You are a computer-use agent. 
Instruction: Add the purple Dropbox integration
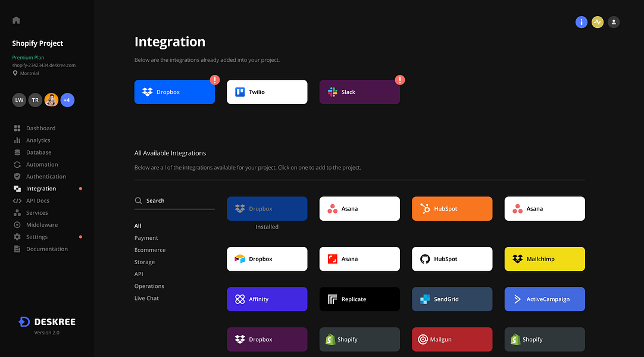[x=267, y=339]
